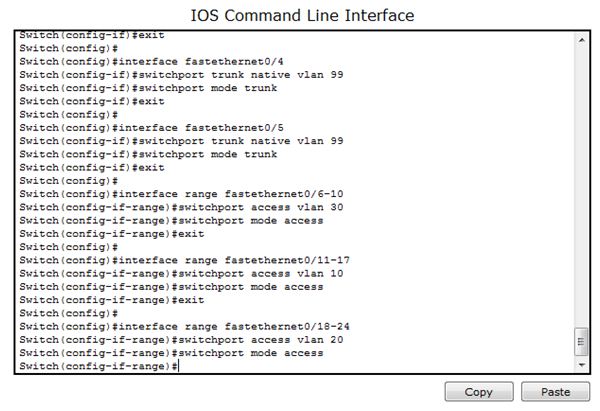Click 'interface range fastethernet0/11-17' line
Screen dimensions: 600x411
184,260
